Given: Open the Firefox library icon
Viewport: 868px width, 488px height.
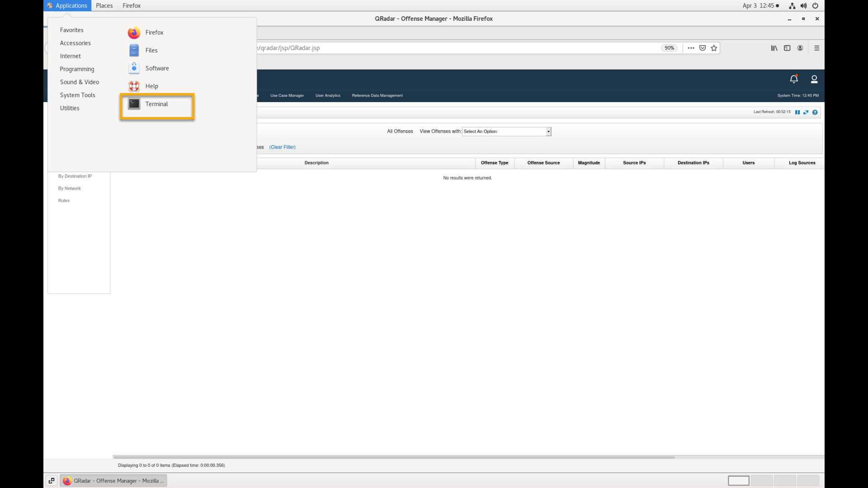Looking at the screenshot, I should pos(774,48).
